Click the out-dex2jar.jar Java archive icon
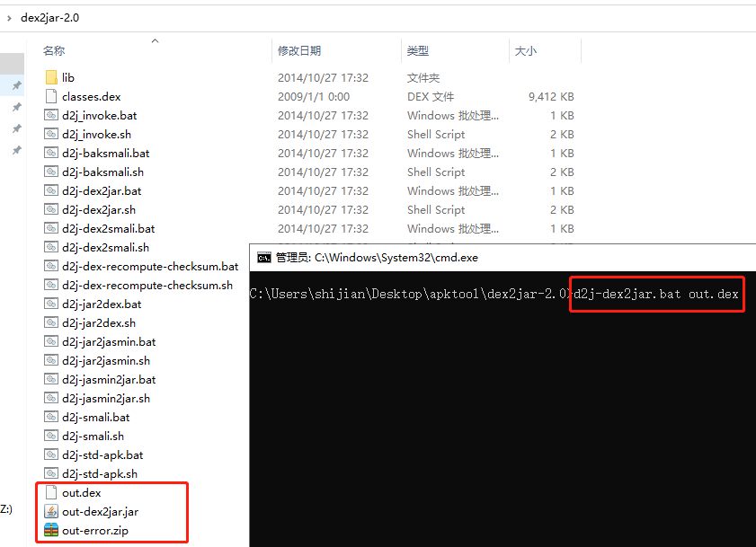The image size is (756, 547). (x=52, y=511)
